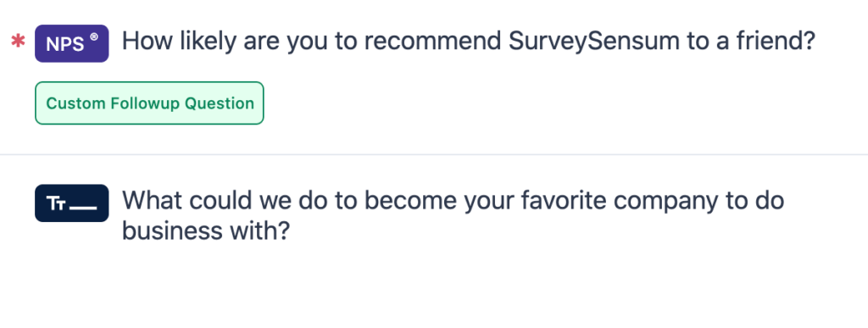Click the red required asterisk marker
Screen dimensions: 868x328
coord(19,42)
